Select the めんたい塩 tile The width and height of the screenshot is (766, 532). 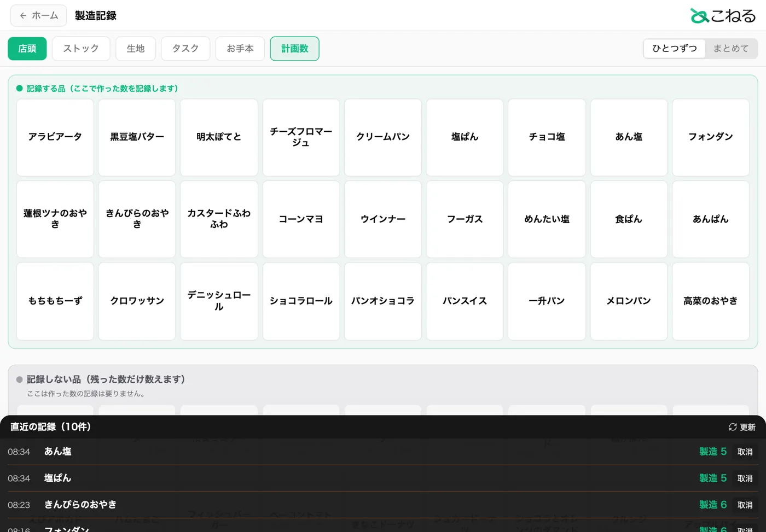547,219
